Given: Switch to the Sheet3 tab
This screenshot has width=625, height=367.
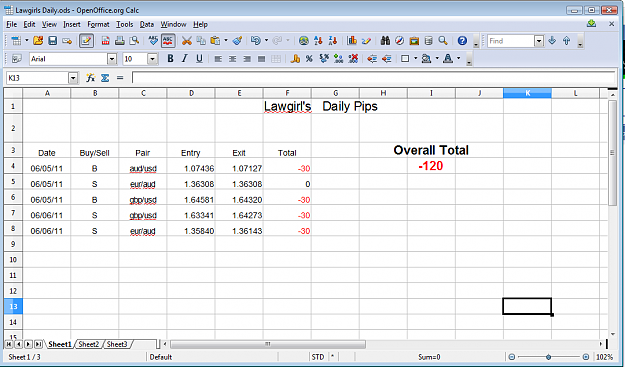Looking at the screenshot, I should [117, 344].
